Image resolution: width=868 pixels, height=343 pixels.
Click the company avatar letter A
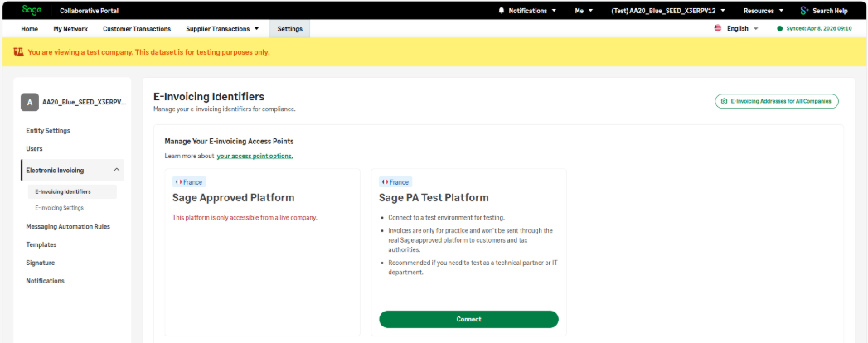tap(29, 103)
